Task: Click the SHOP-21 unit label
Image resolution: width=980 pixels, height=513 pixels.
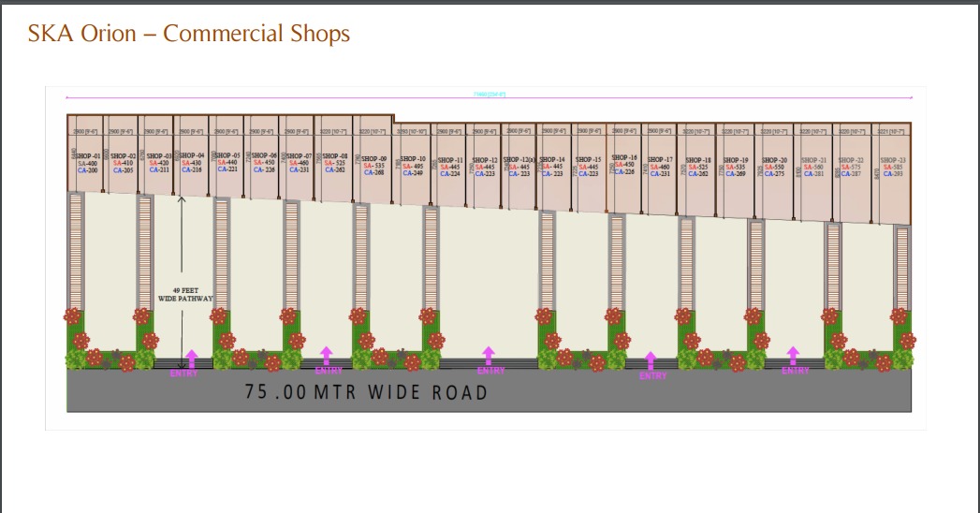Action: click(813, 160)
